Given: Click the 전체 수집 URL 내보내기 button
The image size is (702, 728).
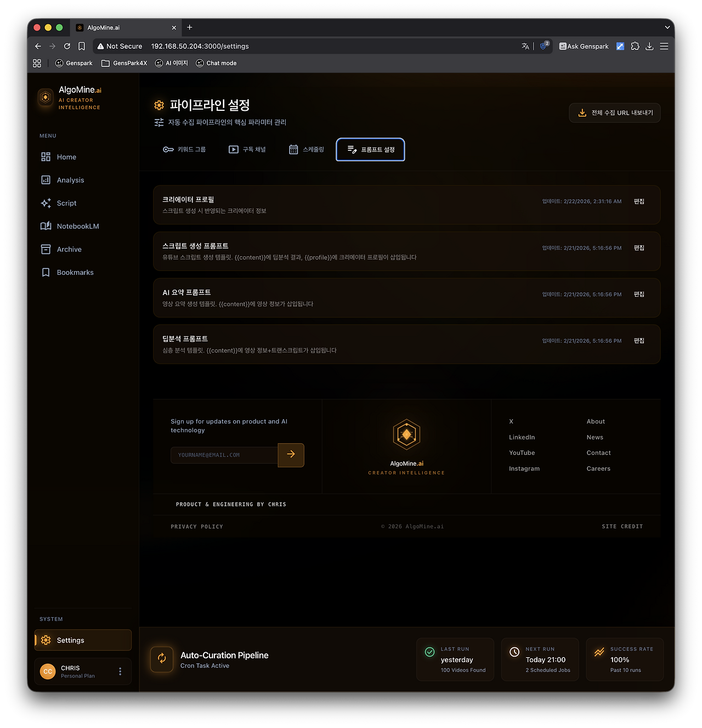Looking at the screenshot, I should click(614, 112).
